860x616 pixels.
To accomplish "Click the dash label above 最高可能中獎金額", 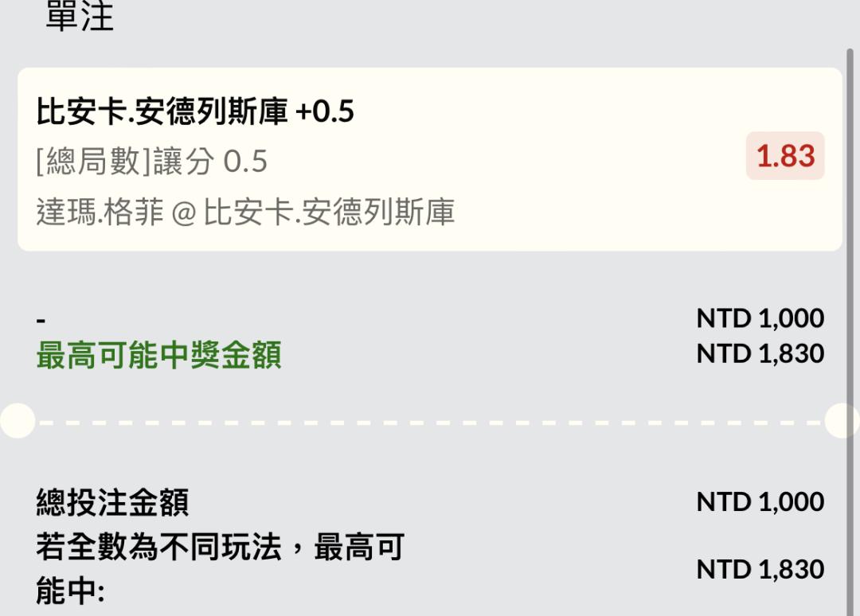I will click(x=41, y=321).
